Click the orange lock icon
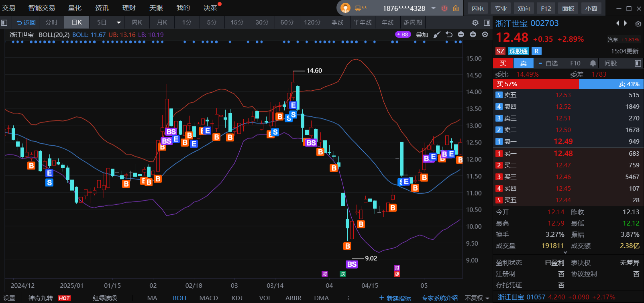Image resolution: width=644 pixels, height=303 pixels. coord(456,8)
